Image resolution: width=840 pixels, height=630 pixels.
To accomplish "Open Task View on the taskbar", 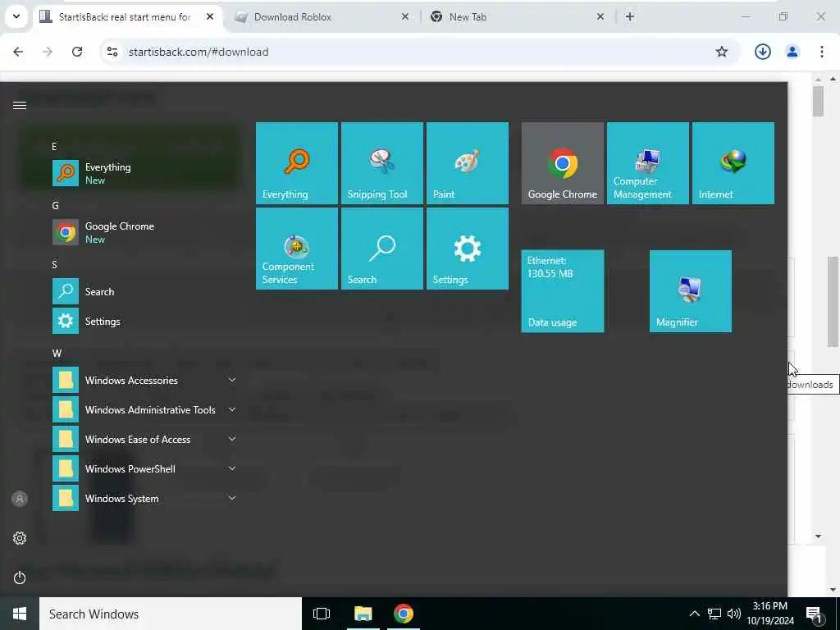I will pyautogui.click(x=322, y=614).
